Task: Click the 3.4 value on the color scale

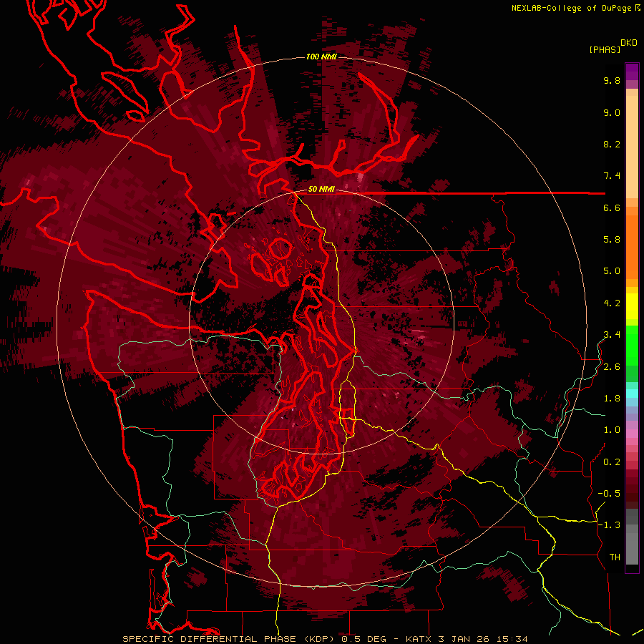Action: [612, 335]
